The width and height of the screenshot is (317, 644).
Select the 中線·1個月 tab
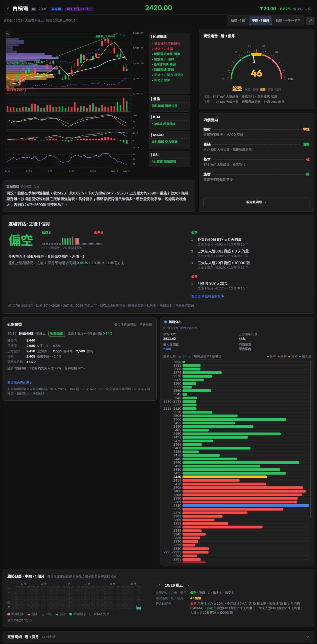(260, 21)
